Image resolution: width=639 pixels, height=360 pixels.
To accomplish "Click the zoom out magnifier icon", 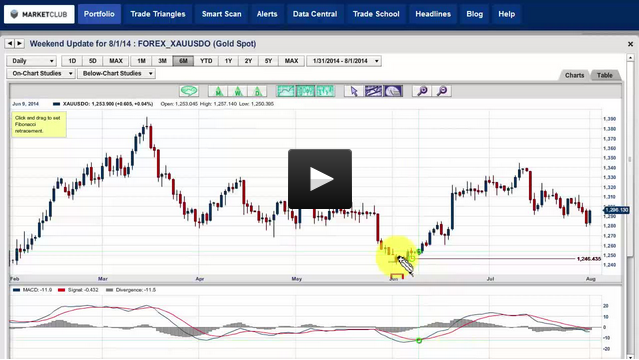I will (442, 91).
